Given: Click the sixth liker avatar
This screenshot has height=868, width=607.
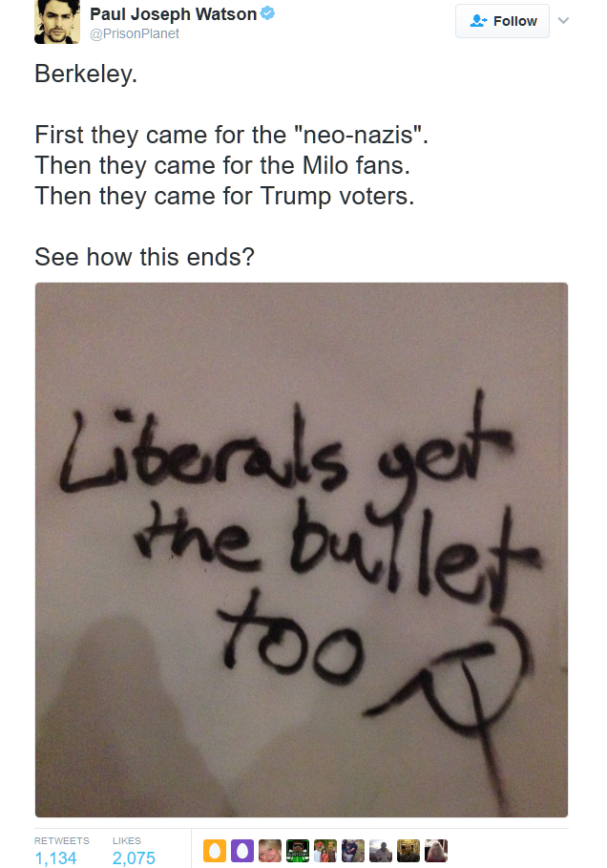Looking at the screenshot, I should pos(353,850).
